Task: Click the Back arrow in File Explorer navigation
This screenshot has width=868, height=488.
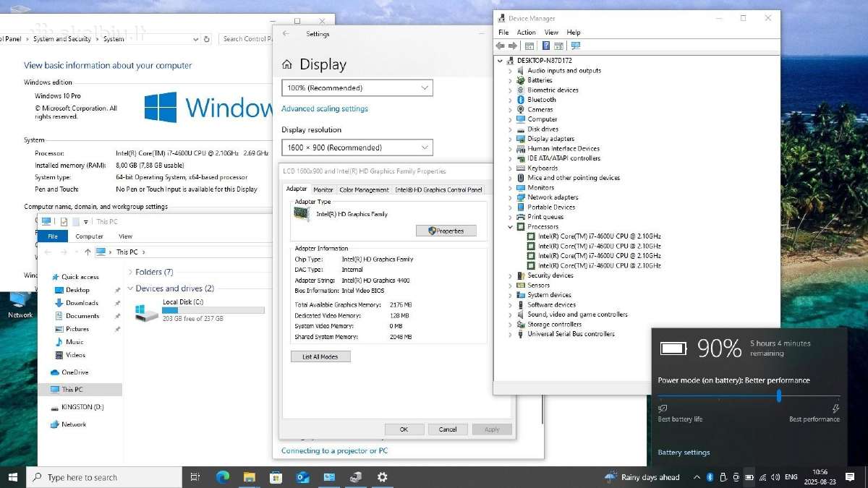Action: coord(48,252)
